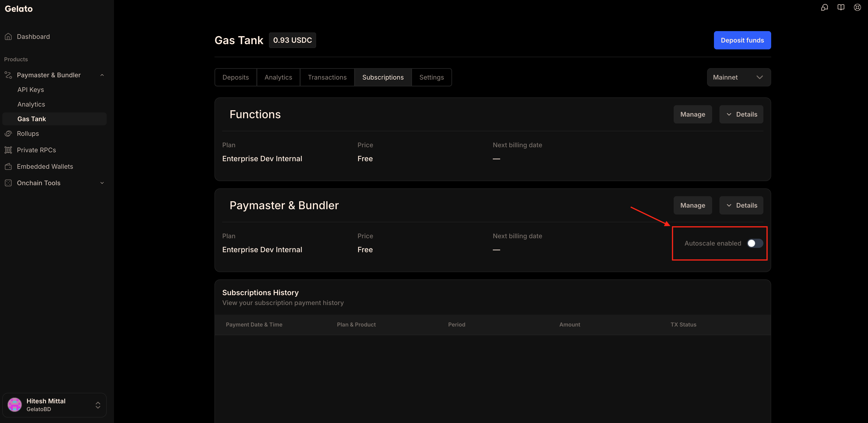
Task: Click the Hitesh Mittal profile avatar
Action: point(14,405)
